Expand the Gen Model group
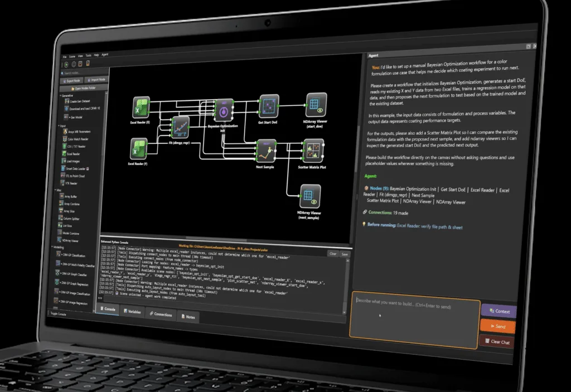The height and width of the screenshot is (392, 571). pos(69,117)
